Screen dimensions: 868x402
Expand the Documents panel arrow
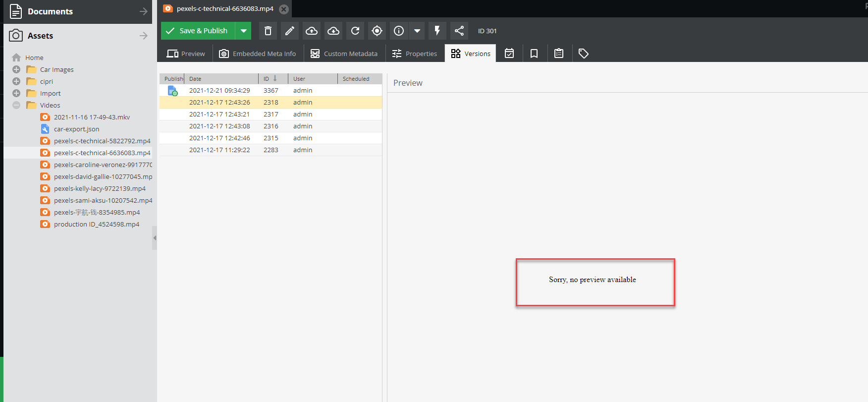144,11
